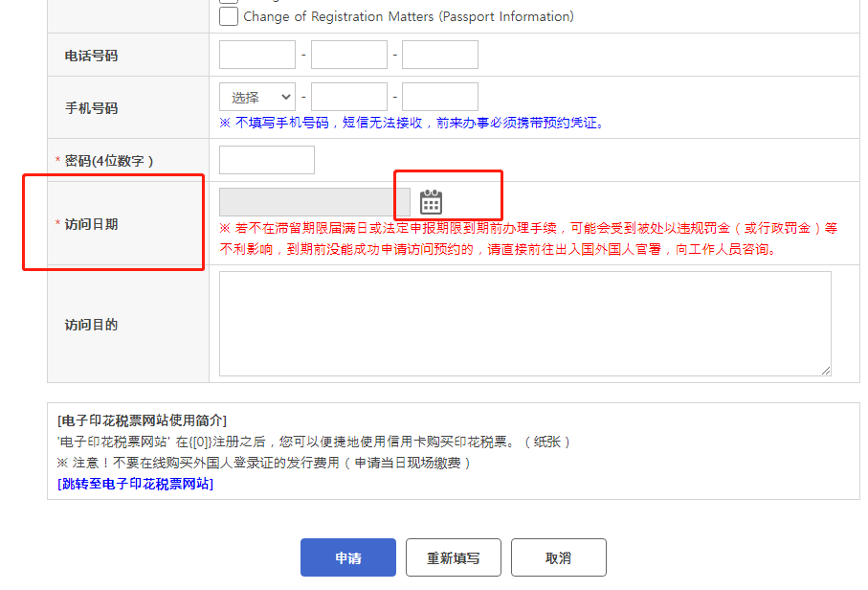Click the 4-digit 密码 input field

click(x=266, y=160)
